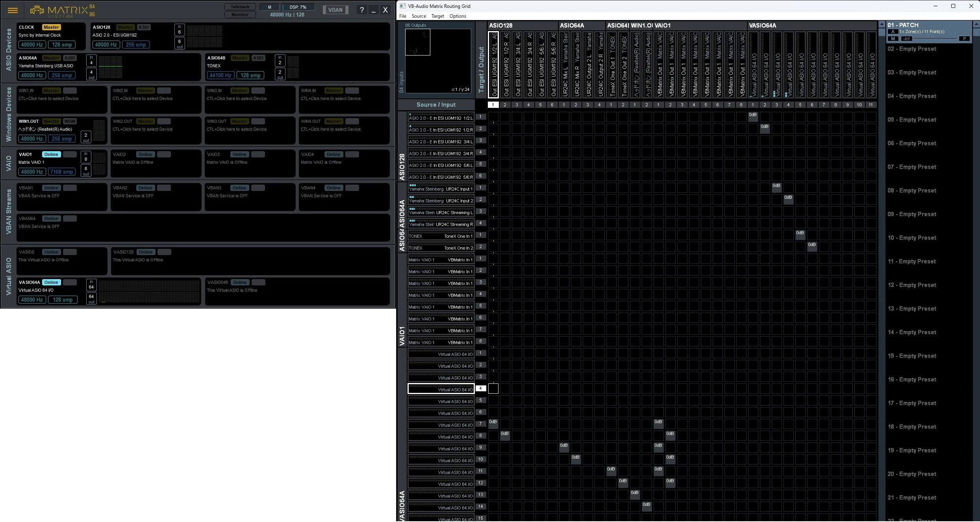Screen dimensions: 980x522
Task: Open the Target menu in Routing Grid
Action: [x=437, y=16]
